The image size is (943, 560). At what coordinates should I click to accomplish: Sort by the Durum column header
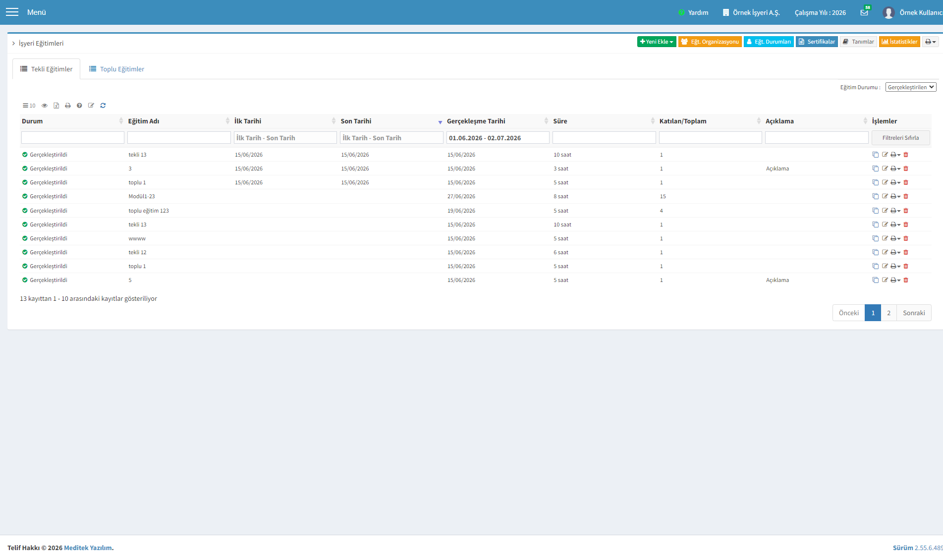coord(72,121)
